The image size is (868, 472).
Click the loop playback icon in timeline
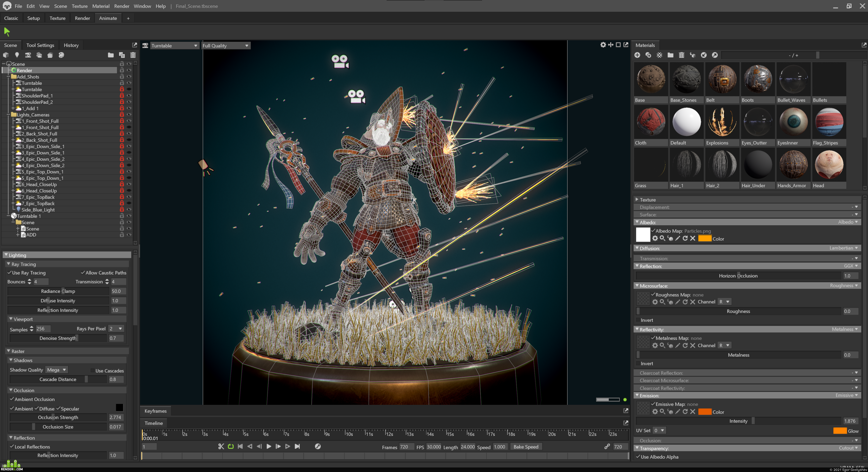tap(231, 446)
